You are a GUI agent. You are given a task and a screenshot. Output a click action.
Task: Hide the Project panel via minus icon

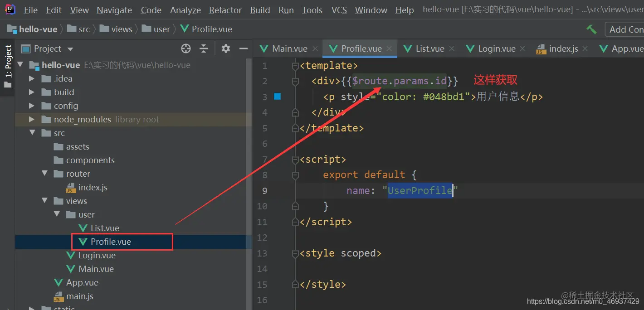(x=244, y=48)
